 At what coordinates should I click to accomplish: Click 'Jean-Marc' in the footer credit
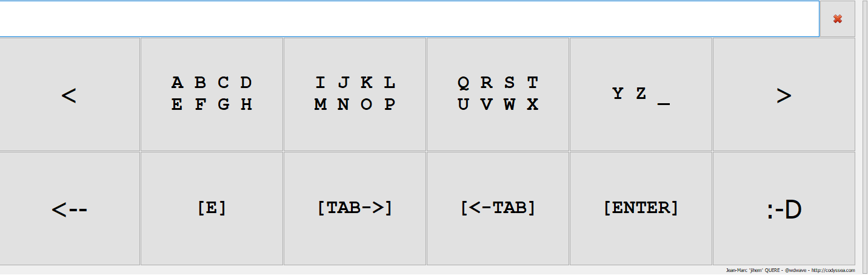[x=736, y=270]
